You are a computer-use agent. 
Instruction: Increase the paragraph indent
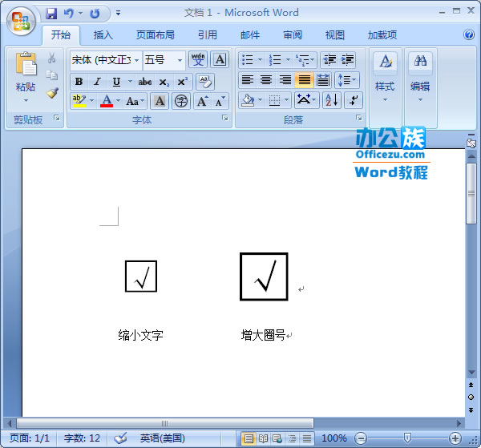click(x=348, y=59)
